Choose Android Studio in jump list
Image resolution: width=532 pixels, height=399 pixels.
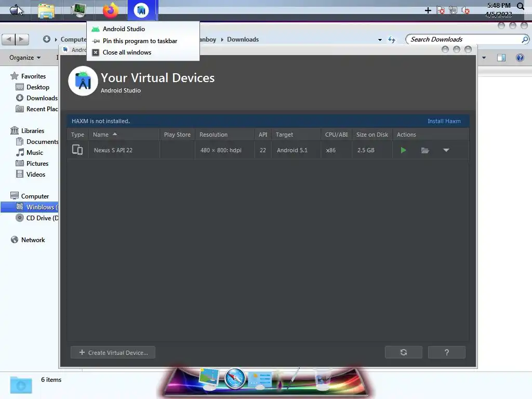143,29
